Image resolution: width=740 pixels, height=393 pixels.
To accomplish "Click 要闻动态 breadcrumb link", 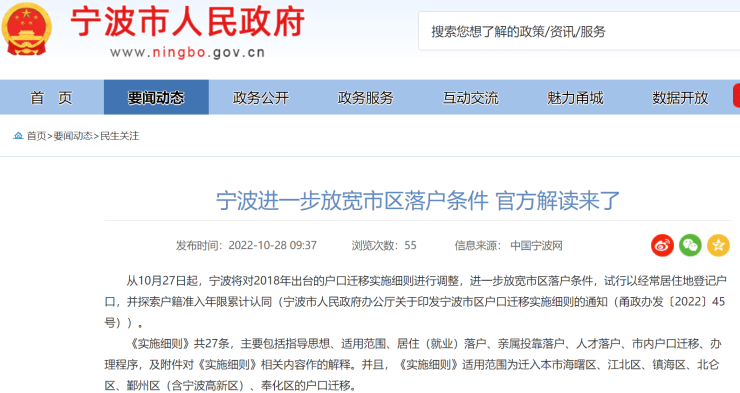I will point(73,136).
